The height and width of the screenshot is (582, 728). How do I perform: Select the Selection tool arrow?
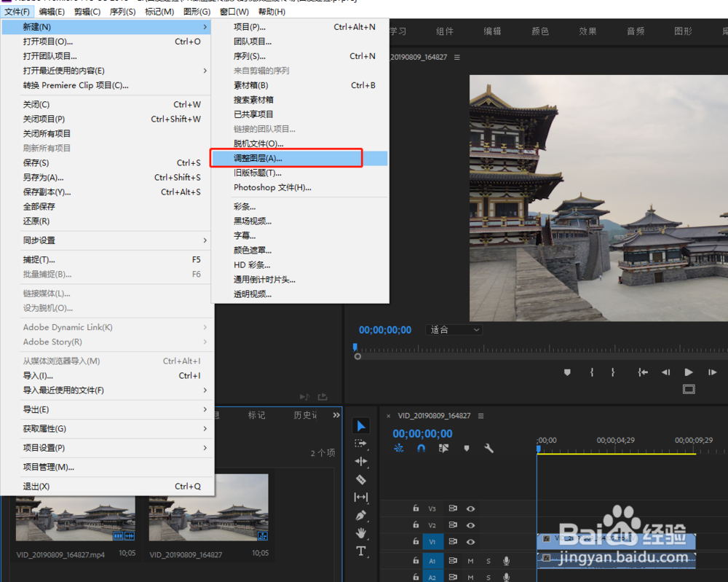[x=361, y=425]
